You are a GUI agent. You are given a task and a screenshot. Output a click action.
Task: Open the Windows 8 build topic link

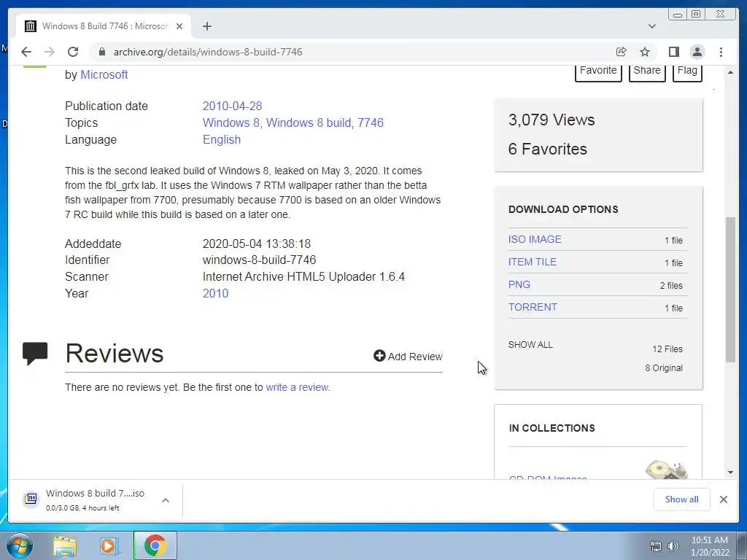(x=309, y=122)
